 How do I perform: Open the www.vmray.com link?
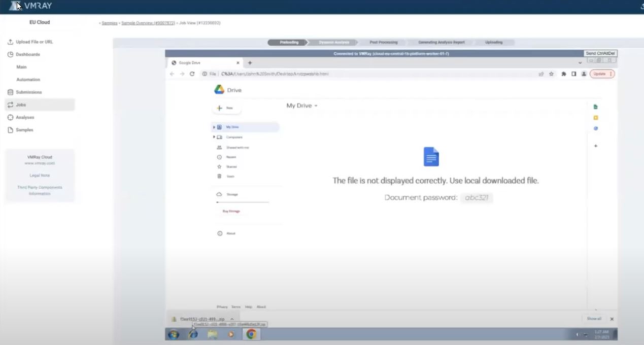(x=40, y=163)
